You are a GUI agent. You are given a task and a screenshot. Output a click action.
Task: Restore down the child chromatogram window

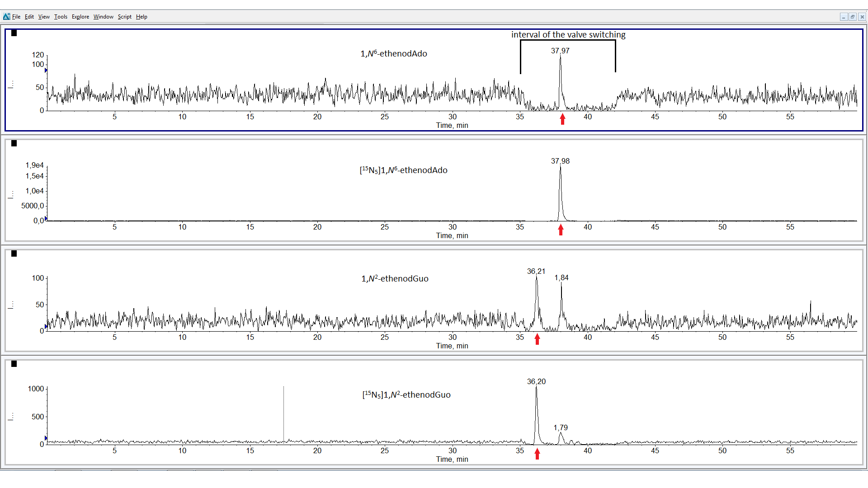(852, 17)
